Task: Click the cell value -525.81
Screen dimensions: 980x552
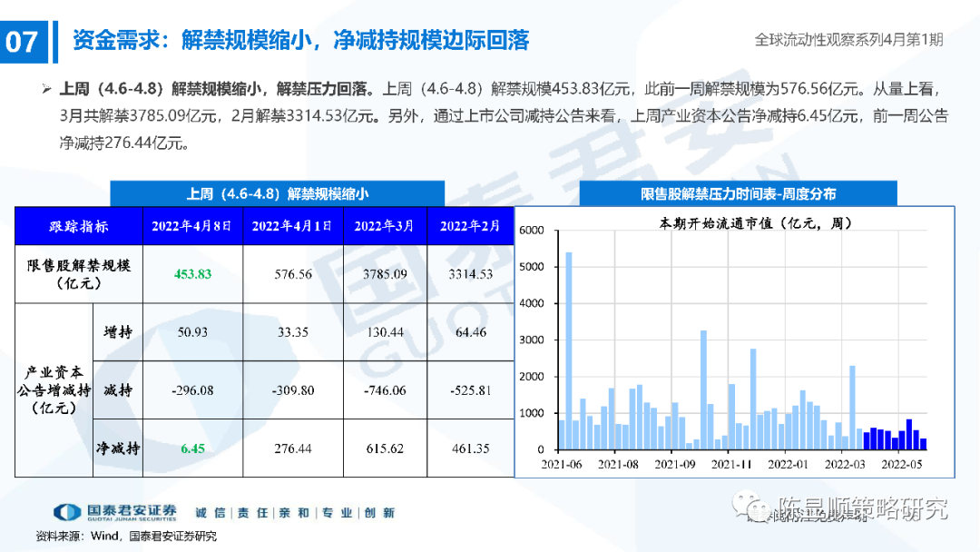Action: [470, 390]
